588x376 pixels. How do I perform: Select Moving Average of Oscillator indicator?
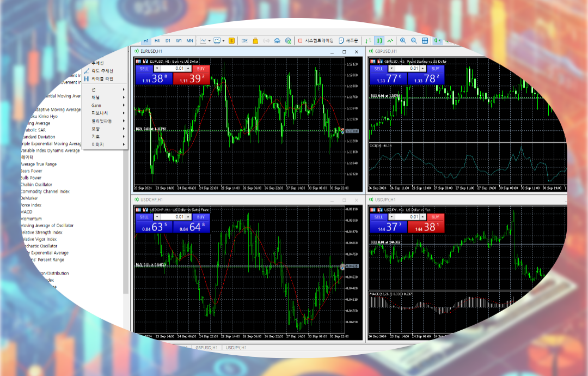click(47, 226)
